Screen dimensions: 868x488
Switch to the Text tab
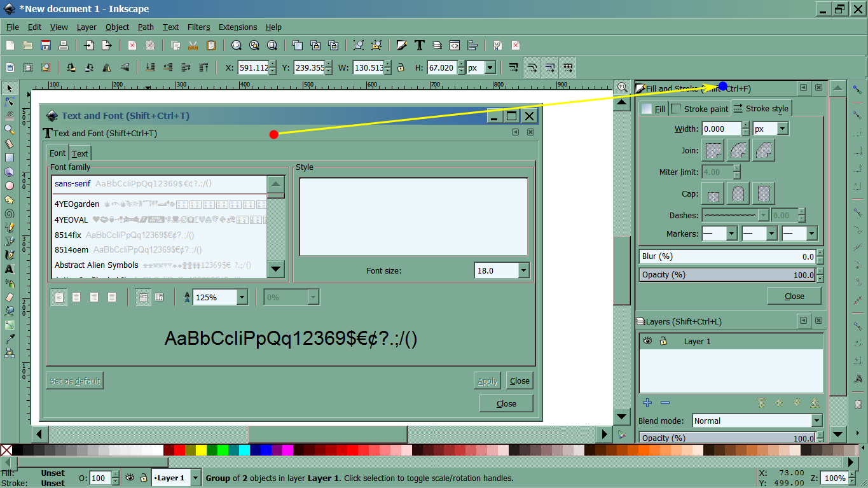click(80, 153)
